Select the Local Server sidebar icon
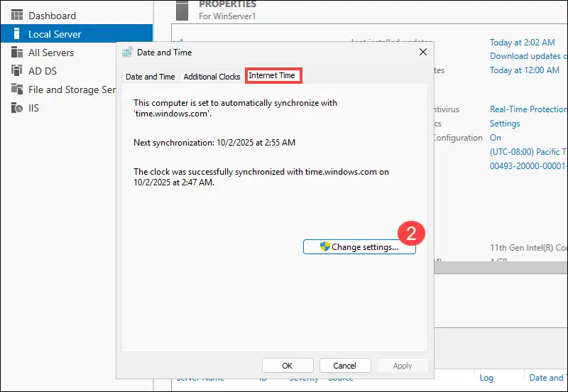Viewport: 568px width, 392px height. [16, 34]
